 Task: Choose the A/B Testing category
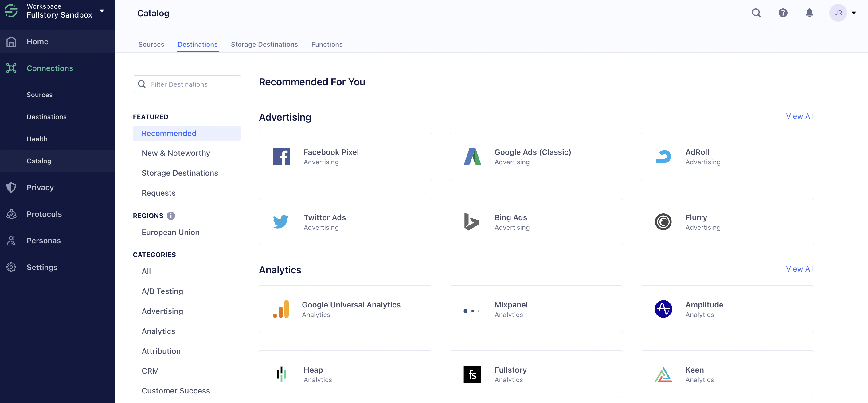pos(162,291)
